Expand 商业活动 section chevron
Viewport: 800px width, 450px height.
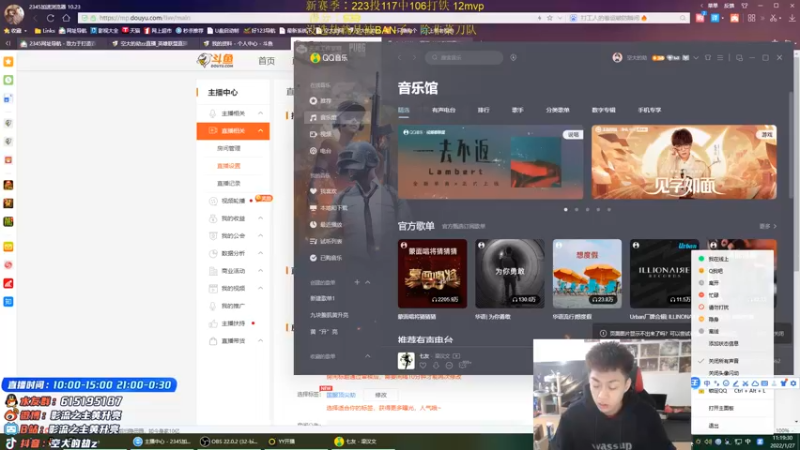tap(261, 270)
